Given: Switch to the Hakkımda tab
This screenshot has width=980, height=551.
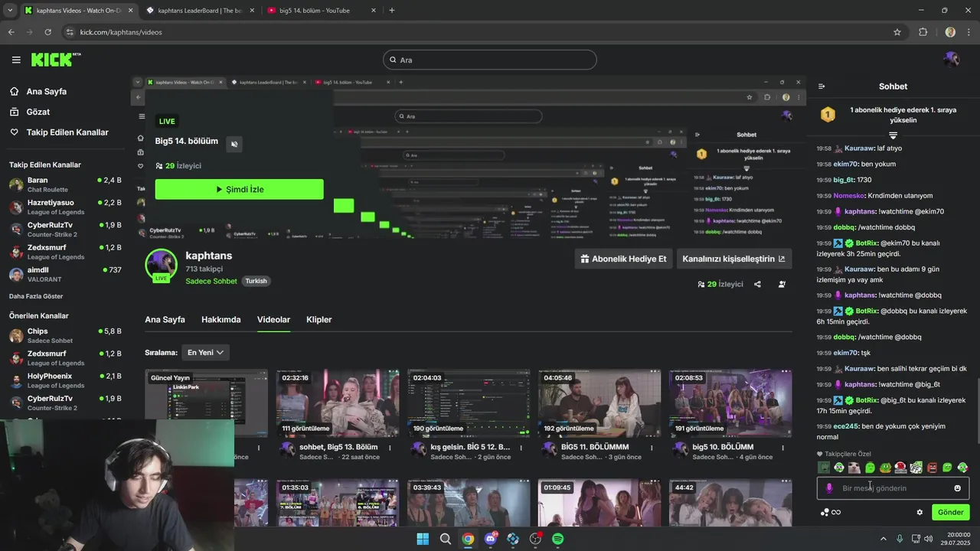Looking at the screenshot, I should (x=221, y=319).
